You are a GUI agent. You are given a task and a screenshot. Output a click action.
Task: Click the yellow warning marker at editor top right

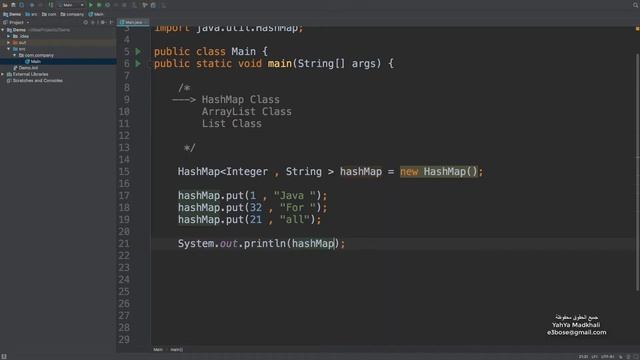[637, 29]
